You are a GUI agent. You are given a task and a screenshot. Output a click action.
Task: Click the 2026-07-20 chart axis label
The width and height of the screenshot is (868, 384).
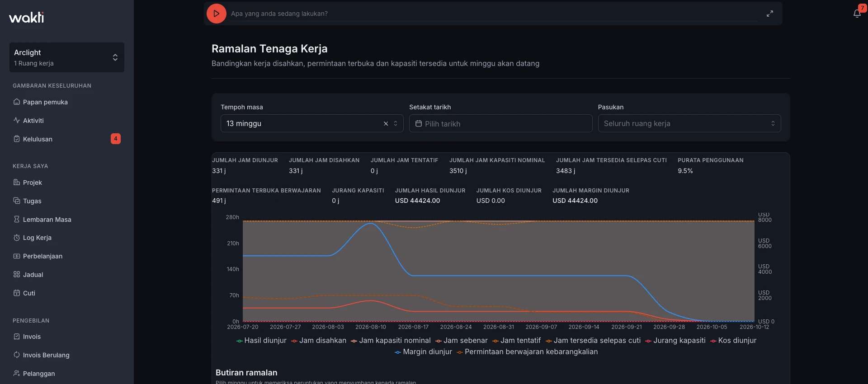pyautogui.click(x=243, y=327)
